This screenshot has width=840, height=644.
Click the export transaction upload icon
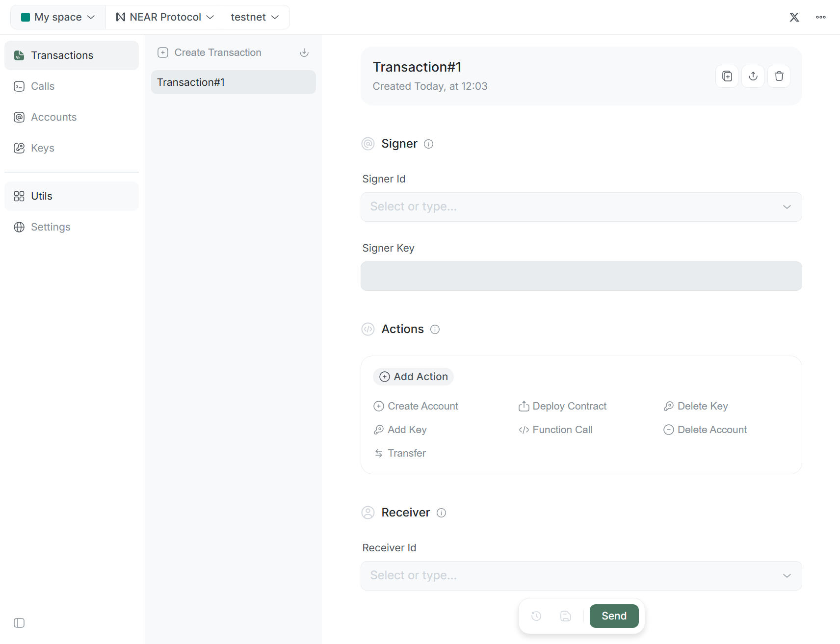pyautogui.click(x=753, y=76)
